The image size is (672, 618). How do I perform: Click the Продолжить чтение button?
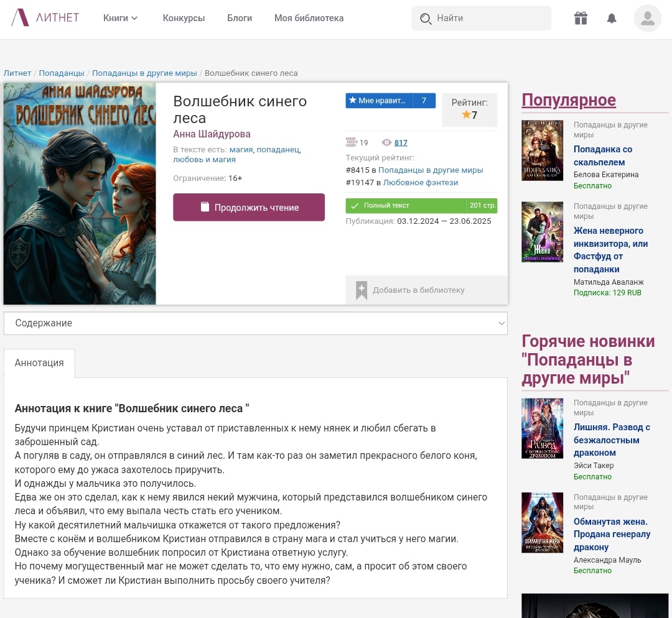tap(249, 207)
